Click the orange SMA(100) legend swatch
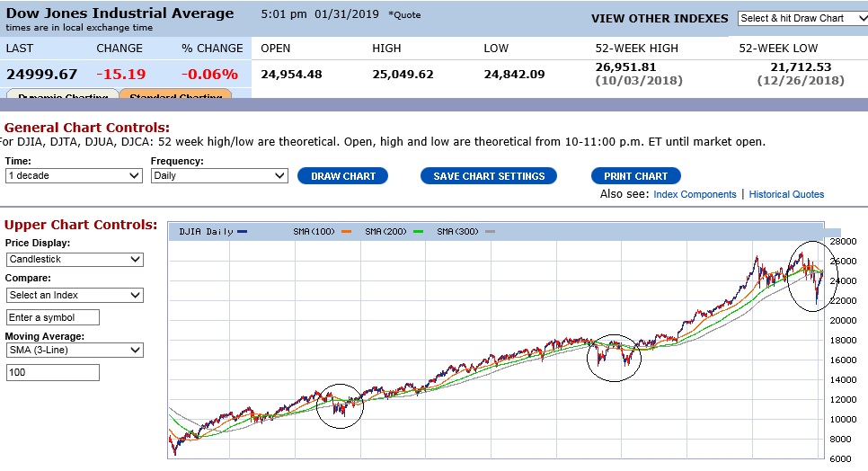868x471 pixels. (344, 232)
